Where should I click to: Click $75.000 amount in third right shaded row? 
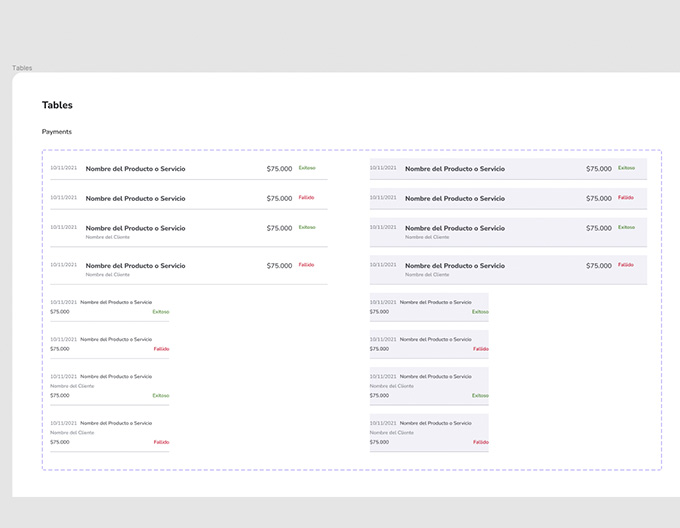(x=598, y=228)
